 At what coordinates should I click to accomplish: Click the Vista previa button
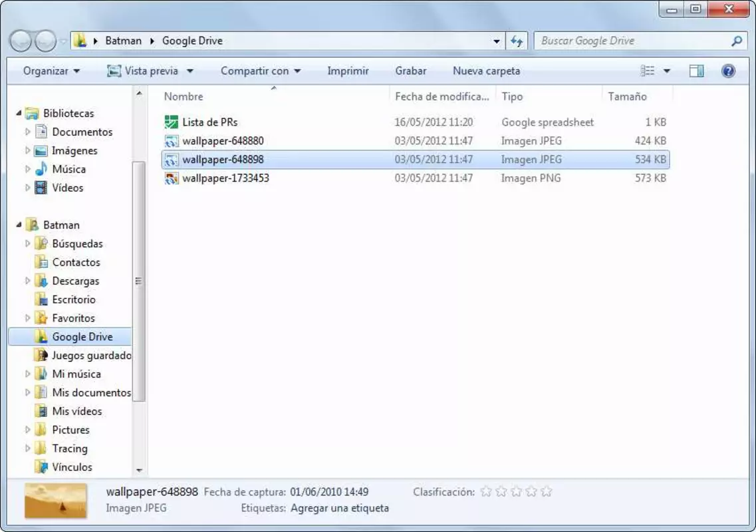click(143, 71)
